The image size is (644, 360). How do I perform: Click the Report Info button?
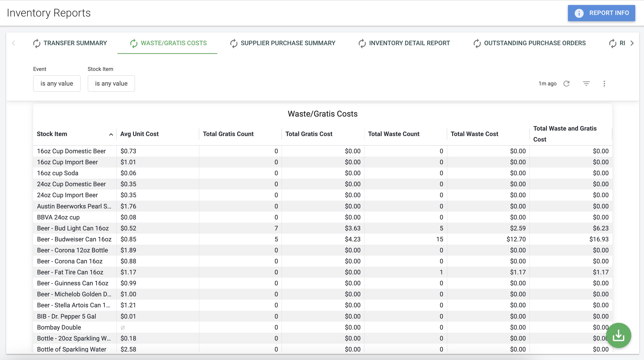[601, 13]
